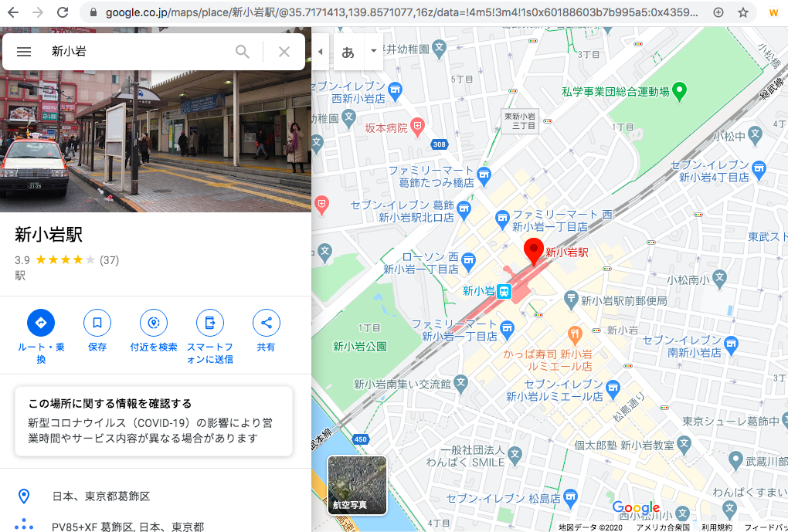Click the 保存 bookmark icon

pyautogui.click(x=97, y=323)
